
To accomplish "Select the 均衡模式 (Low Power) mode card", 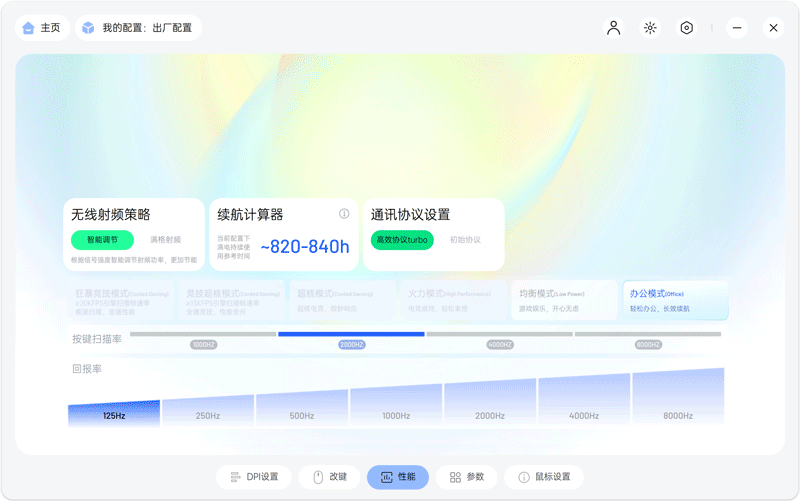I will coord(564,300).
